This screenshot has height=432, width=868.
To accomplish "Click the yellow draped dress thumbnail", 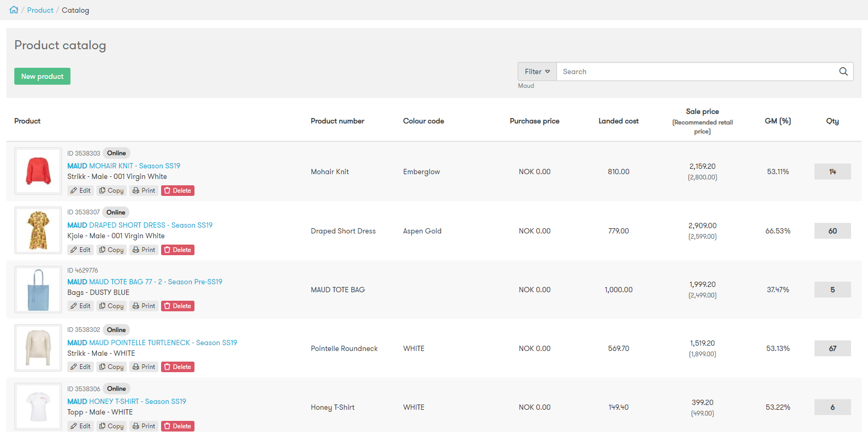I will point(38,230).
